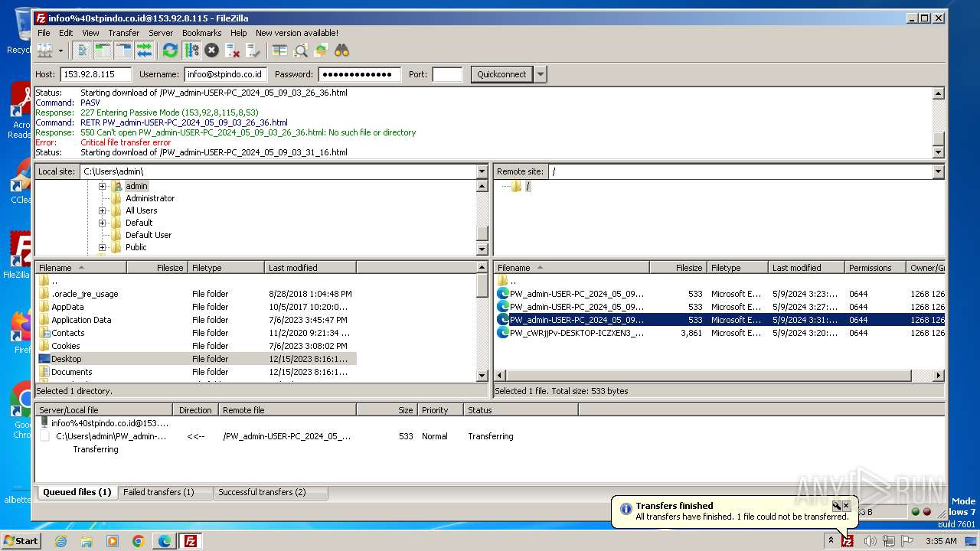The image size is (980, 551).
Task: Search for files recursively with binoculars icon
Action: 341,51
